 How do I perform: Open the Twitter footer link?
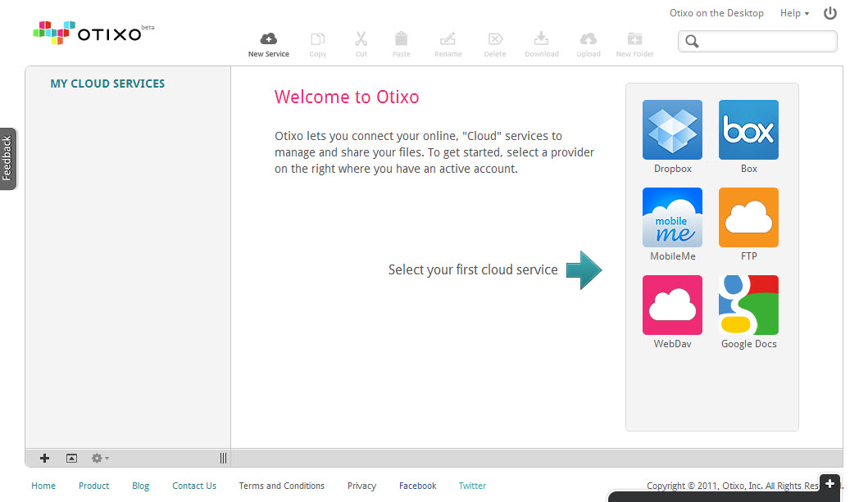click(472, 486)
